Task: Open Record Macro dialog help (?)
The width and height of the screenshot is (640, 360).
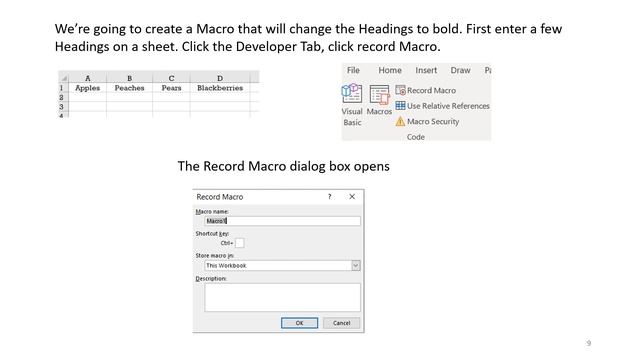Action: [x=329, y=197]
